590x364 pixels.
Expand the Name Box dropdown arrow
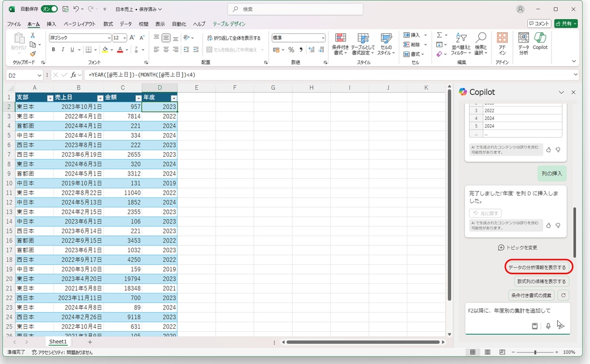point(39,75)
